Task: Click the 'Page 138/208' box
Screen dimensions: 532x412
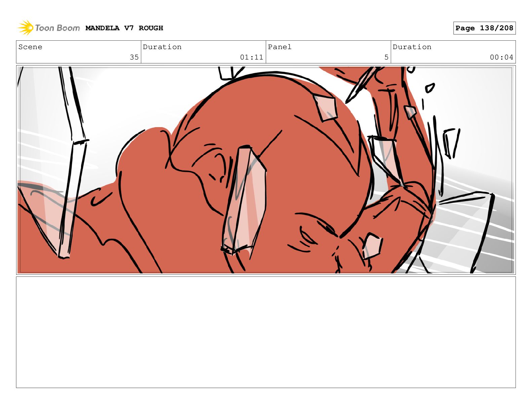Action: coord(484,28)
